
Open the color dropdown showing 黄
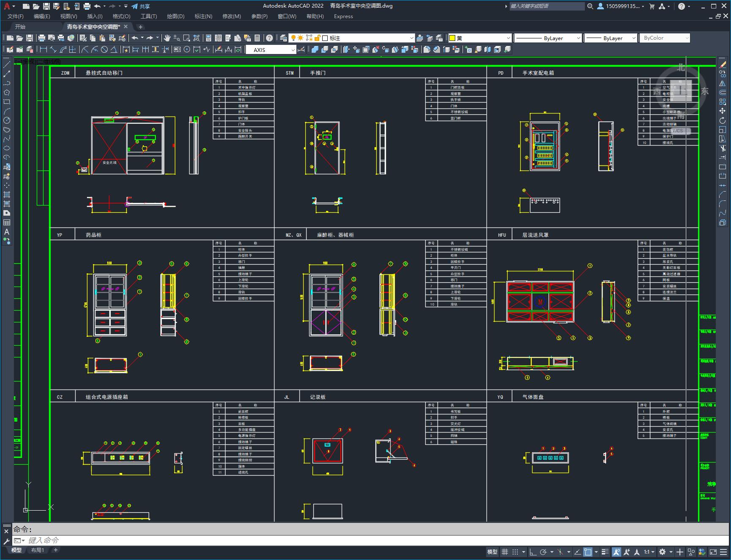480,38
